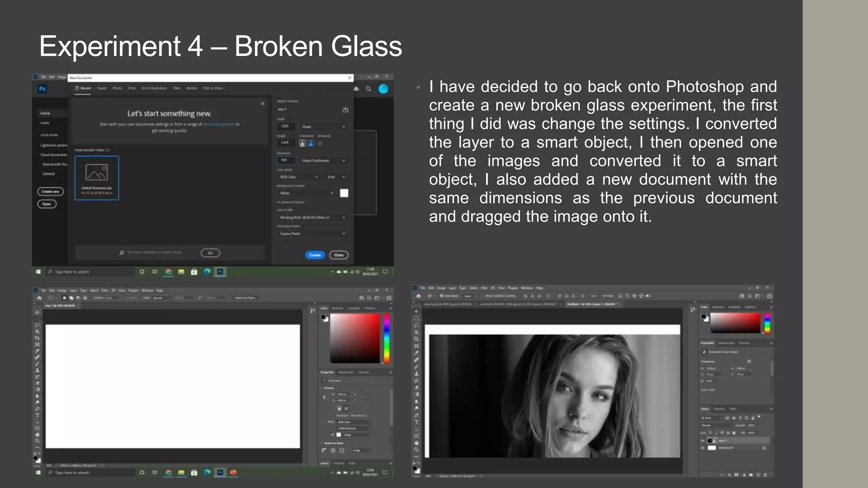Select Eyedropper tool in blank canvas window
Image resolution: width=868 pixels, height=488 pixels.
tap(37, 351)
